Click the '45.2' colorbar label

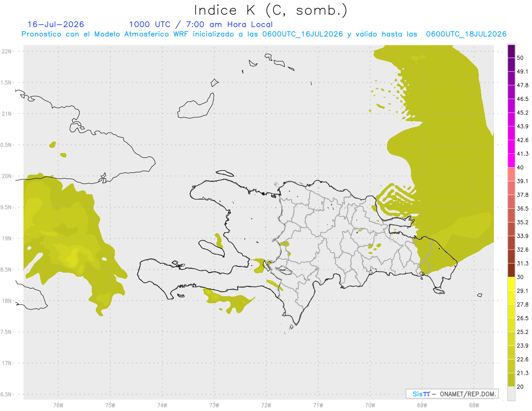523,113
